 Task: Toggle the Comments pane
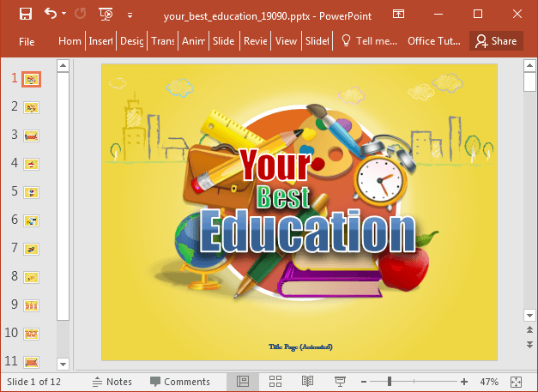[x=180, y=382]
